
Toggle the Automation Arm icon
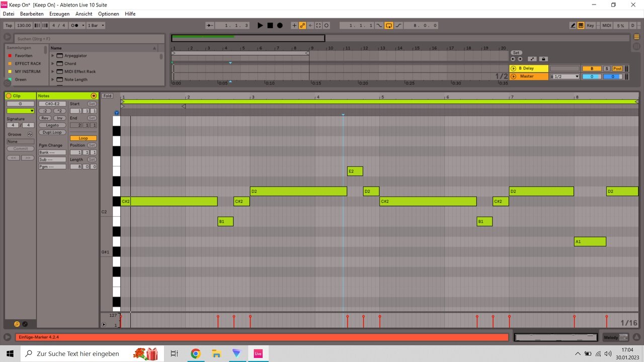(x=302, y=25)
